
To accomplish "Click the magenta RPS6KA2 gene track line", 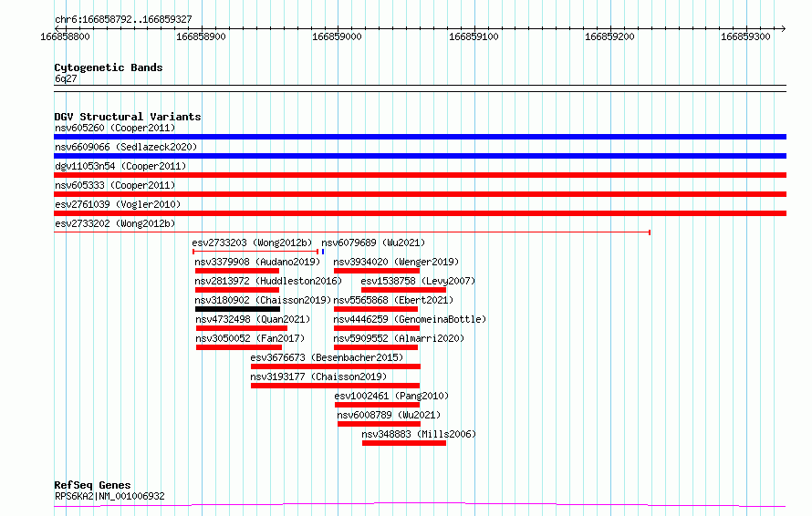I will click(x=420, y=505).
